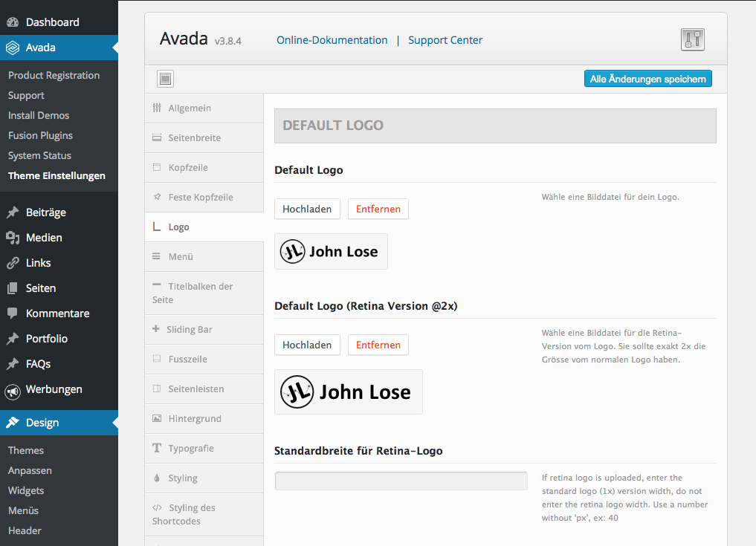756x546 pixels.
Task: Open Header under Design
Action: click(25, 531)
